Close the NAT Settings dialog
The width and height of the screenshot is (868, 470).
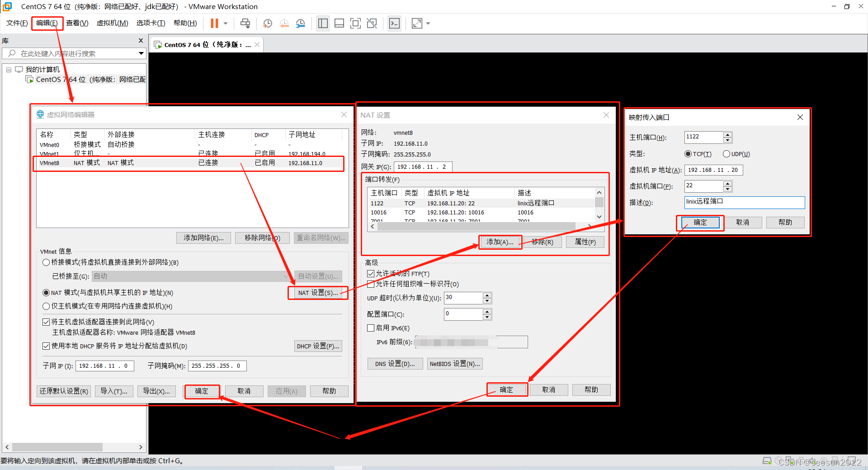(606, 115)
